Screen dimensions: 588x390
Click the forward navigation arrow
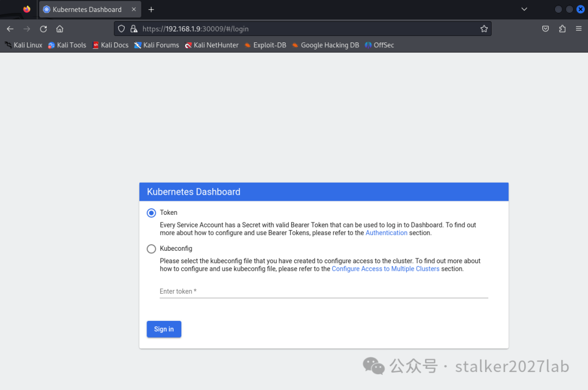click(x=27, y=29)
